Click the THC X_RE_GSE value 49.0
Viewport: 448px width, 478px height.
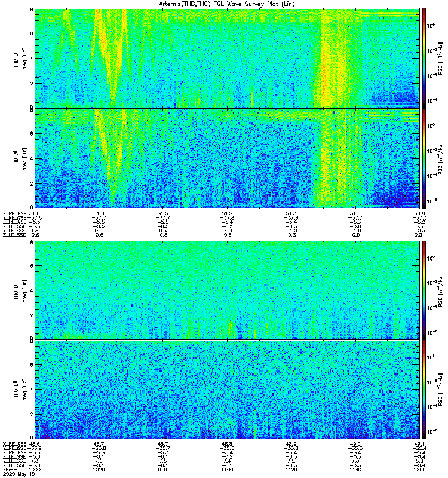coord(355,444)
